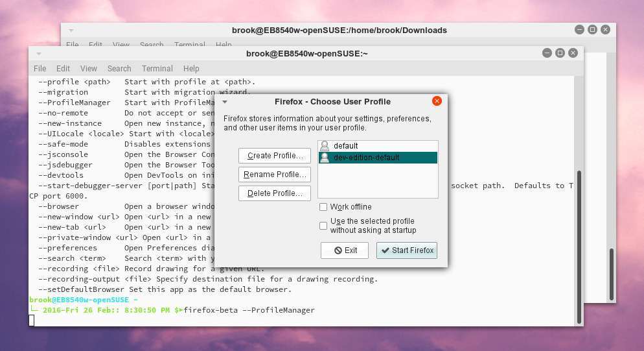Click the default profile's user icon
Image resolution: width=644 pixels, height=351 pixels.
(x=325, y=146)
